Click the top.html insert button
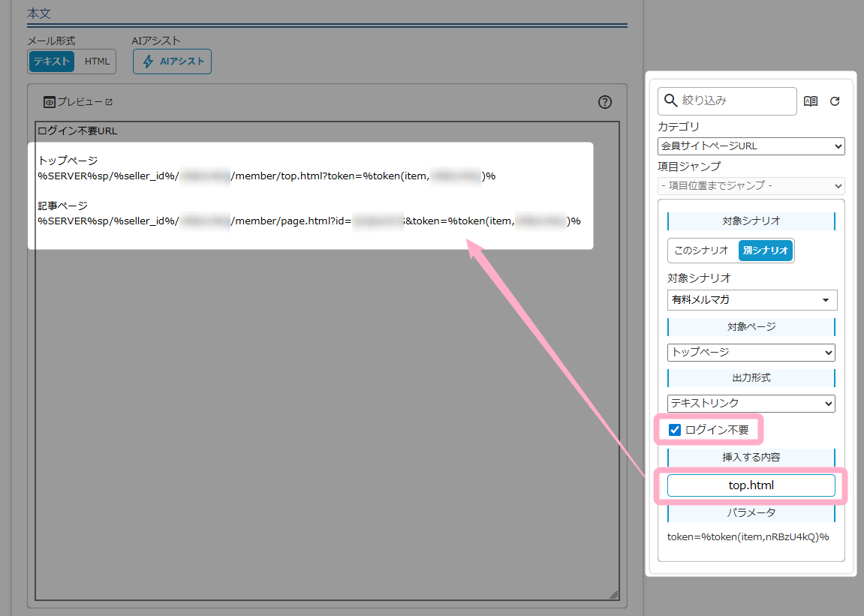Image resolution: width=864 pixels, height=616 pixels. pos(751,485)
